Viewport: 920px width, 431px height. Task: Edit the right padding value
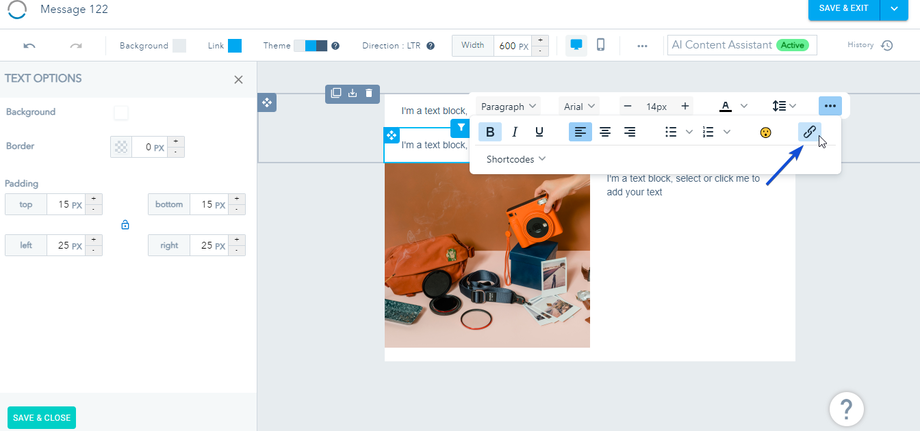(x=209, y=246)
